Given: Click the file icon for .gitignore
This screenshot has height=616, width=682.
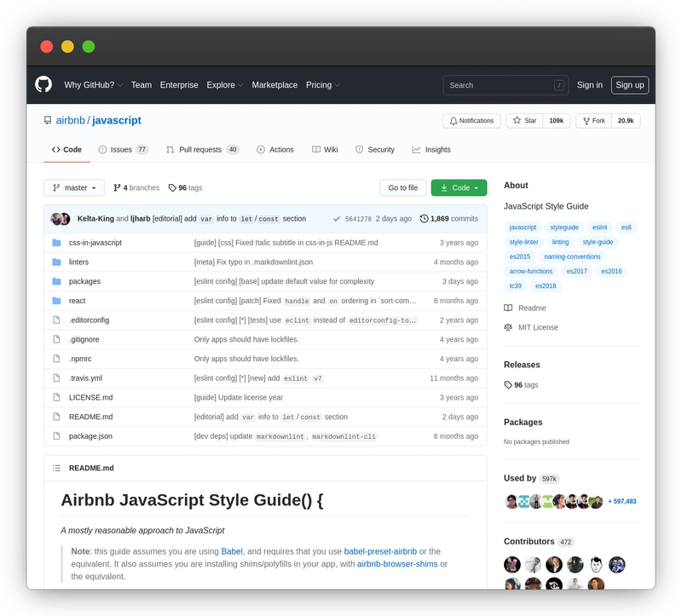Looking at the screenshot, I should (56, 339).
